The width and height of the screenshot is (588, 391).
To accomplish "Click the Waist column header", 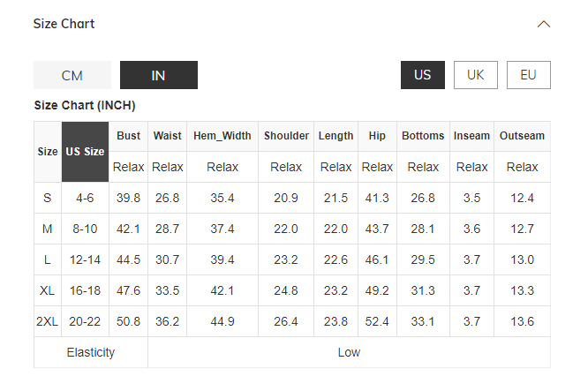I will [168, 136].
